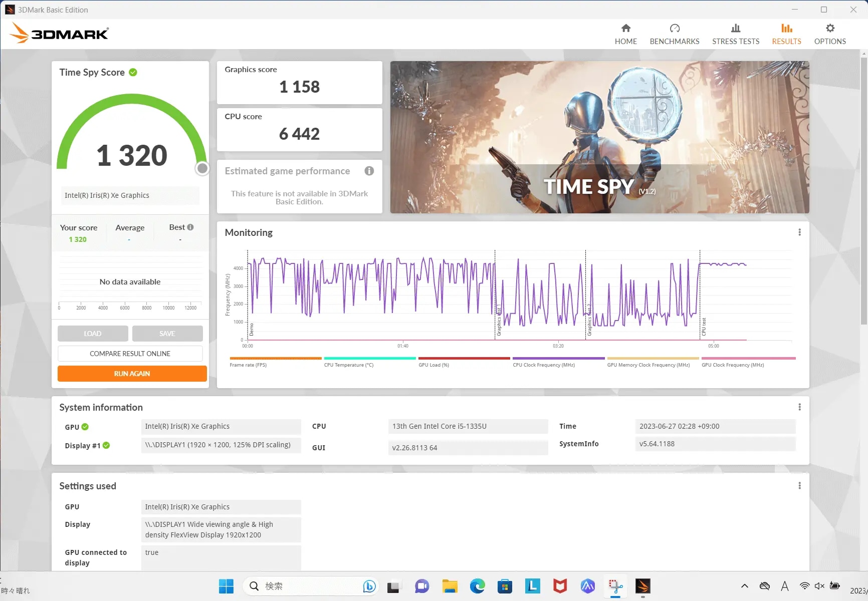Go to the HOME tab

625,35
